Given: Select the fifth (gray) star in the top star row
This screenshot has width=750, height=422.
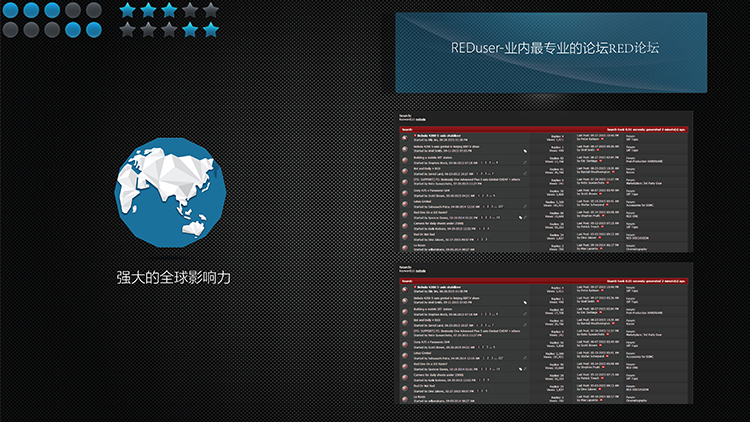Looking at the screenshot, I should 210,10.
